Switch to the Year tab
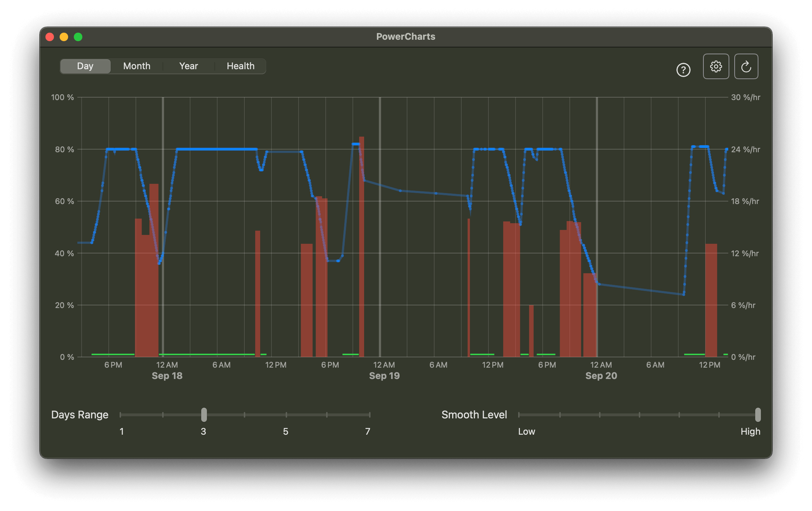This screenshot has width=812, height=511. click(188, 66)
